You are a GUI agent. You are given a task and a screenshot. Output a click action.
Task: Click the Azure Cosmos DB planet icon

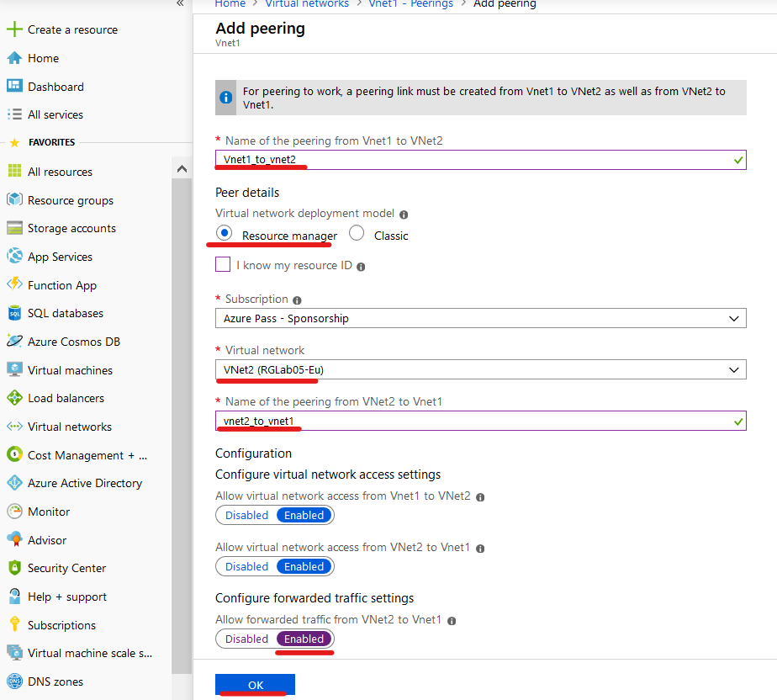pos(14,341)
